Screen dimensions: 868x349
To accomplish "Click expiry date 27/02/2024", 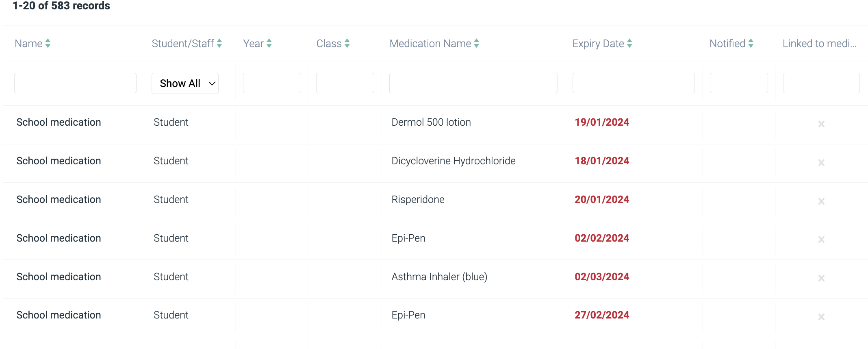I will (x=602, y=315).
